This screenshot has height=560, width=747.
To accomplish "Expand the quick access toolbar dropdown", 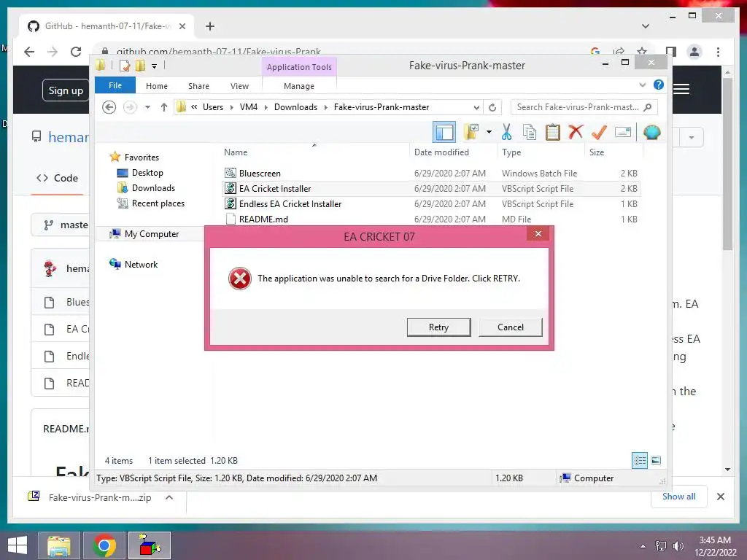I will coord(155,66).
